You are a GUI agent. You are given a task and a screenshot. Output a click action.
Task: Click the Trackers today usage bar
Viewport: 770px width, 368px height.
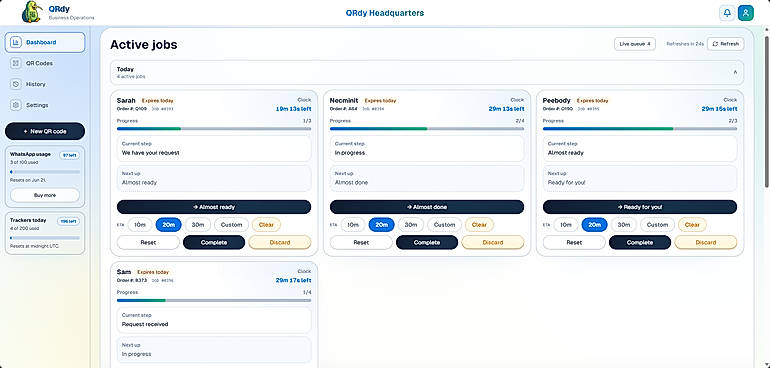click(x=45, y=238)
